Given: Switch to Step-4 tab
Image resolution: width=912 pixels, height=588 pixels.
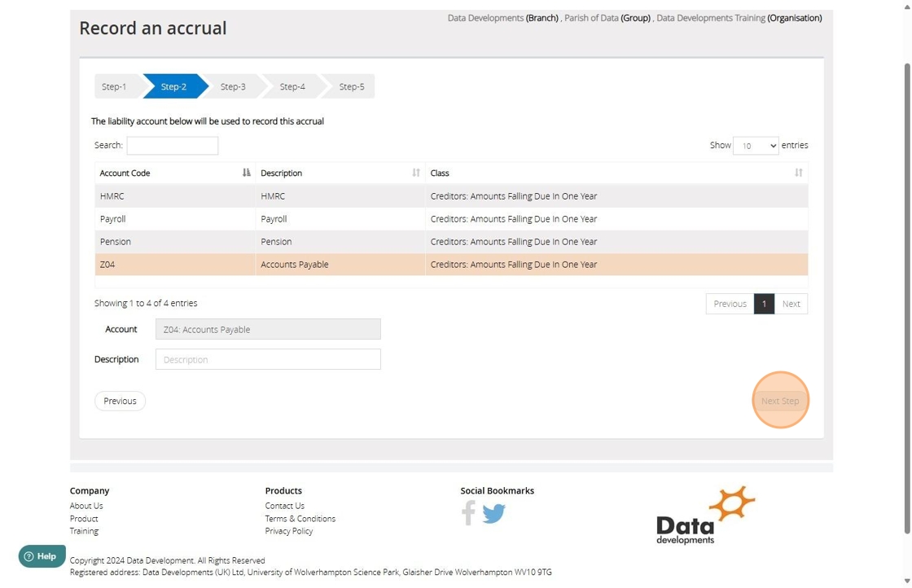Looking at the screenshot, I should coord(292,86).
